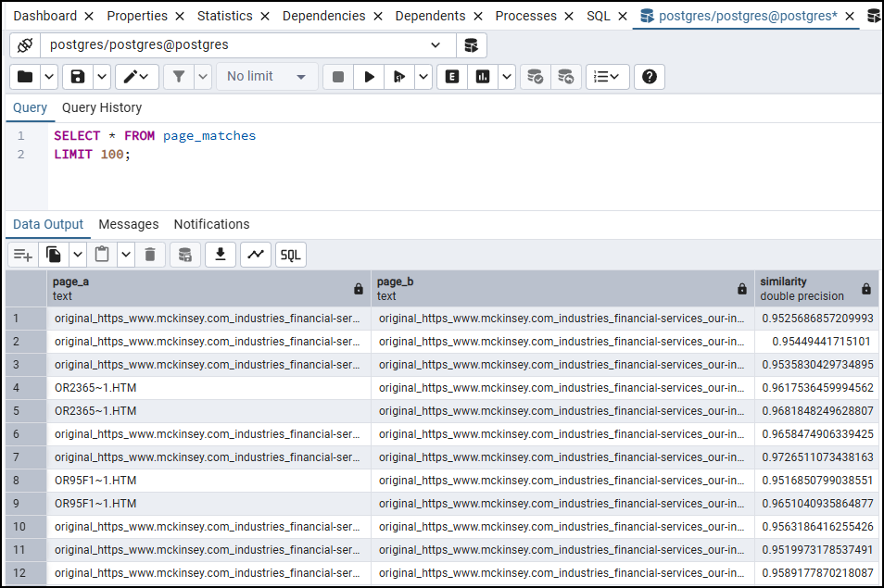The height and width of the screenshot is (588, 884).
Task: Open the connection selector dropdown
Action: [x=248, y=45]
